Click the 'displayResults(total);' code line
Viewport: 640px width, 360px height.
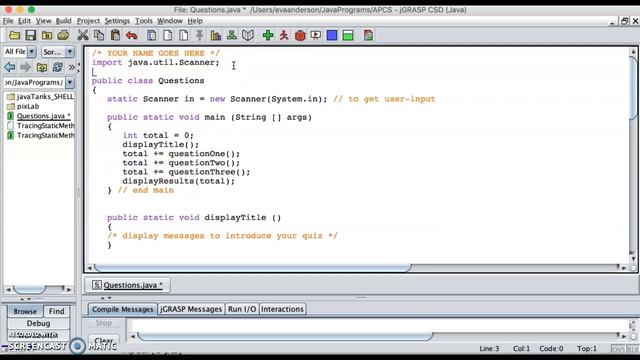click(179, 181)
